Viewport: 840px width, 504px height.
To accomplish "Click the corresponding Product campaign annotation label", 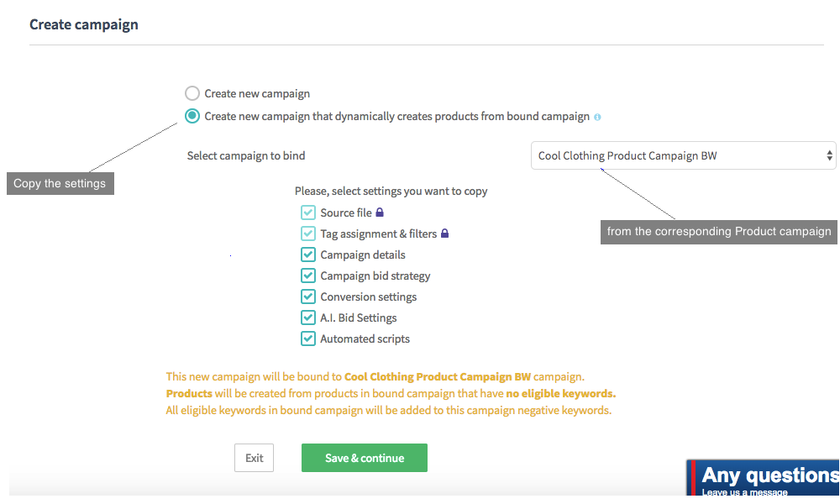I will (719, 231).
